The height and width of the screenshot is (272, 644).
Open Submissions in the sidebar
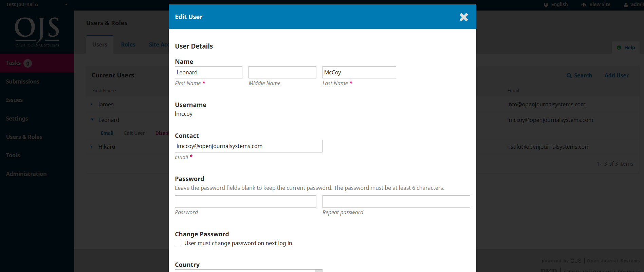[23, 81]
